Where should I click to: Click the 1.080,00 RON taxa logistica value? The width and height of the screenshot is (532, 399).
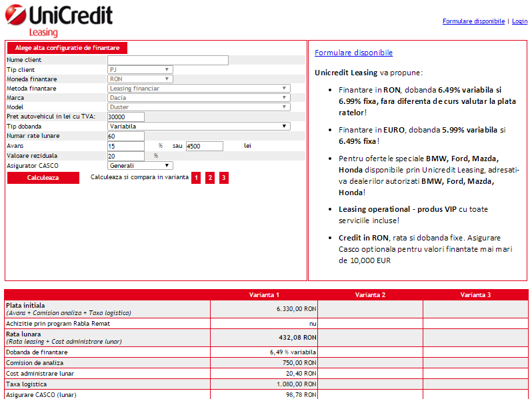click(x=296, y=384)
